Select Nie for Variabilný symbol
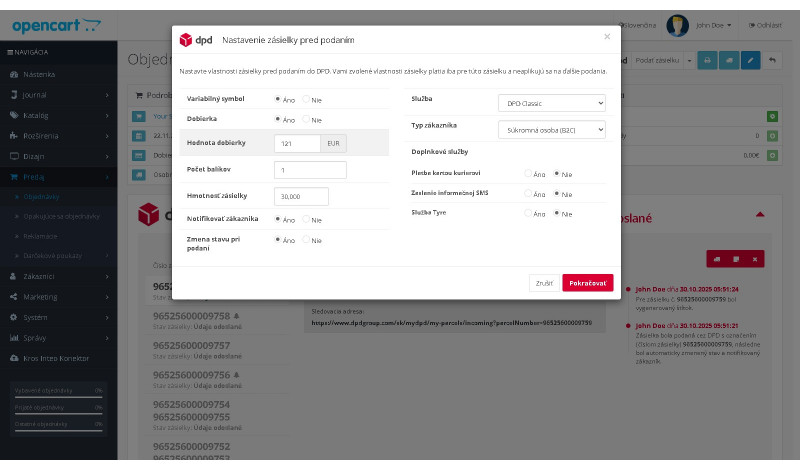This screenshot has width=800, height=470. click(x=306, y=99)
